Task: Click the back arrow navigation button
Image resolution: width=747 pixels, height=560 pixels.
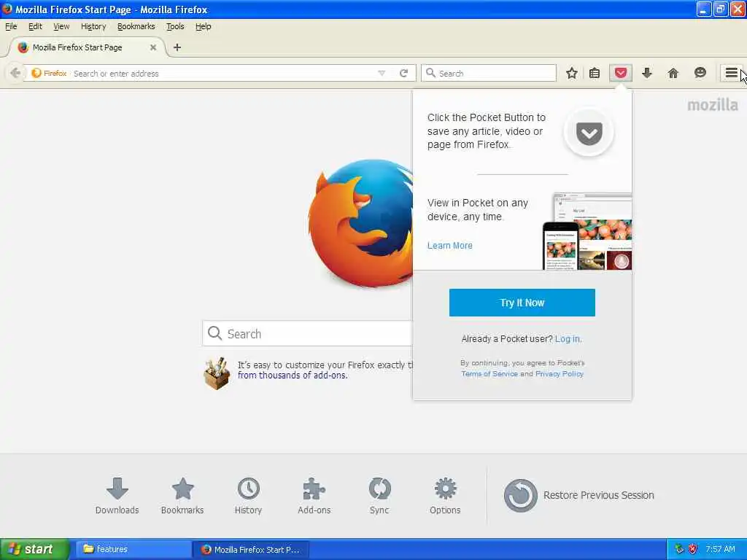Action: pyautogui.click(x=15, y=73)
